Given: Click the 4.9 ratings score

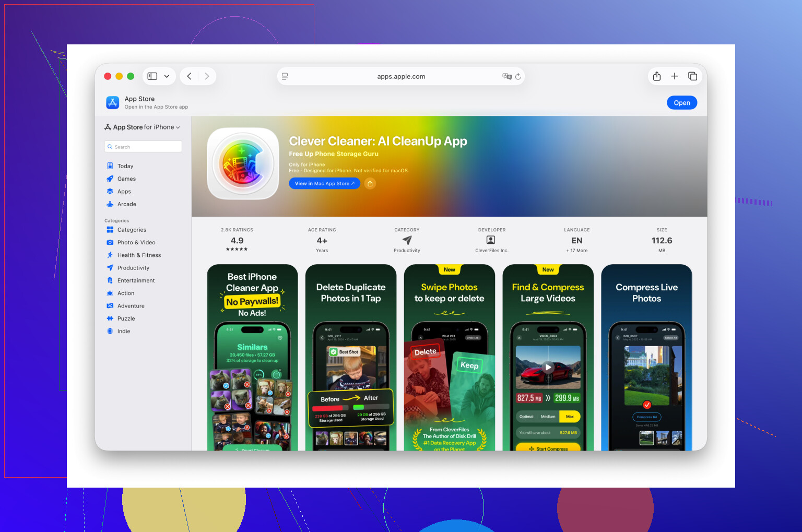Looking at the screenshot, I should coord(237,241).
